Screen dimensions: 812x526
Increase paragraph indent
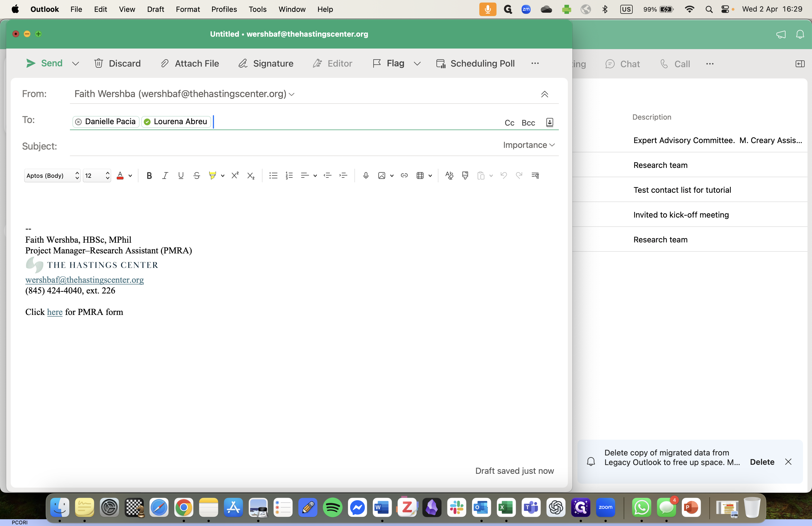coord(343,176)
